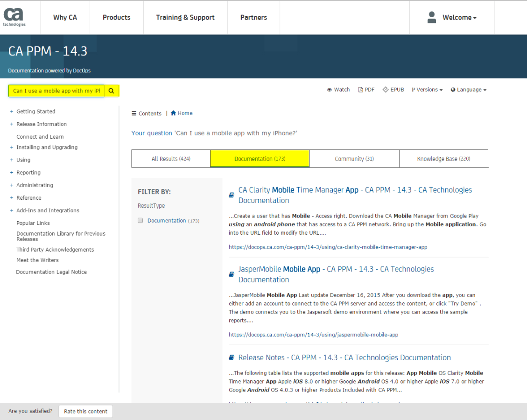The image size is (527, 420).
Task: Click the Welcome user avatar icon
Action: [x=432, y=17]
